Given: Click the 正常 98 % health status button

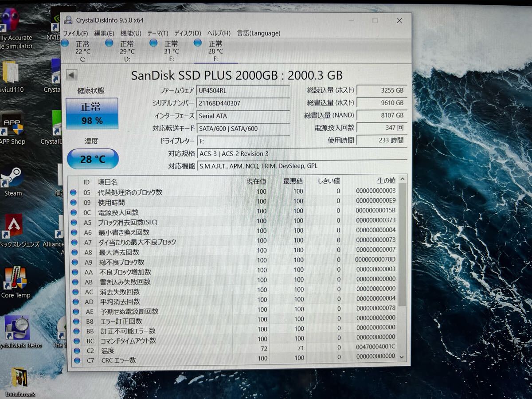Looking at the screenshot, I should pos(92,113).
